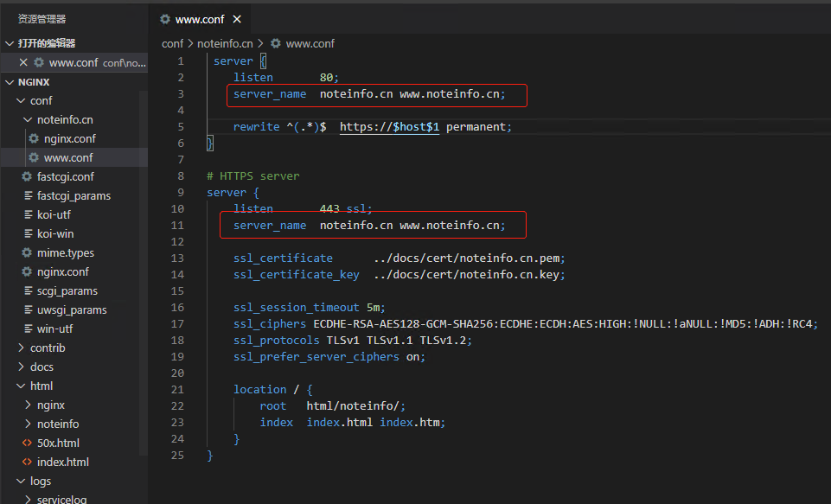Click gear icon beside open editor www.conf

(x=39, y=62)
